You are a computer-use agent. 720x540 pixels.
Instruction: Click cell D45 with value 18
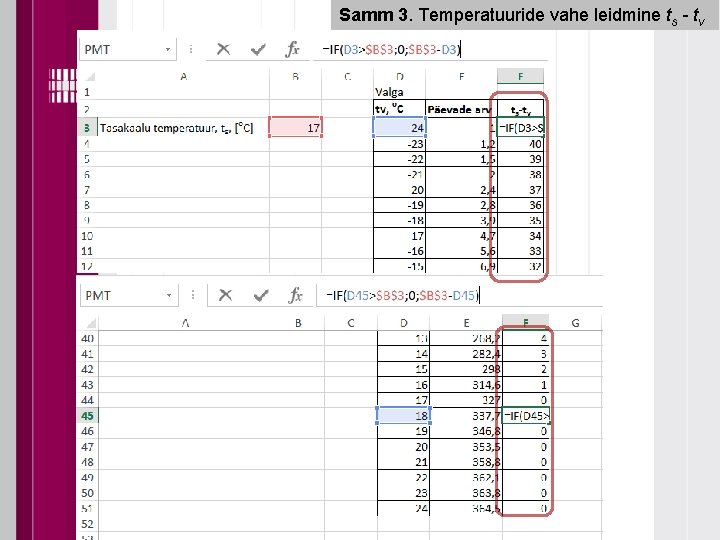tap(403, 416)
